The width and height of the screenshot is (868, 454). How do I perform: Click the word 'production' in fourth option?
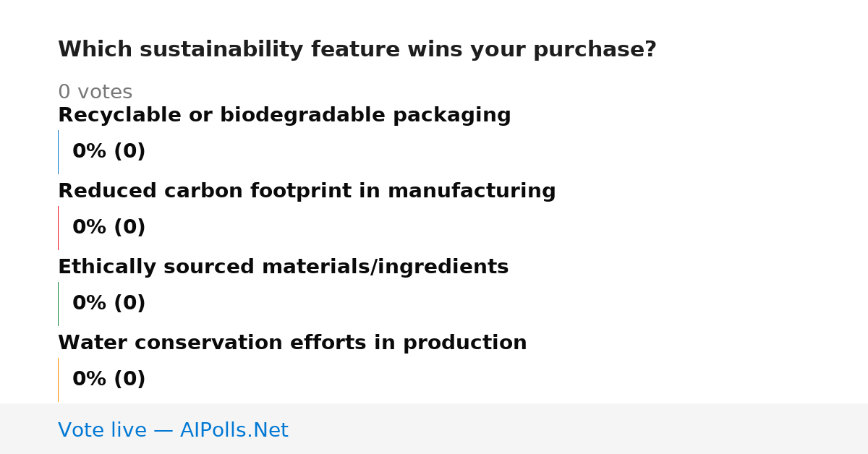tap(462, 343)
